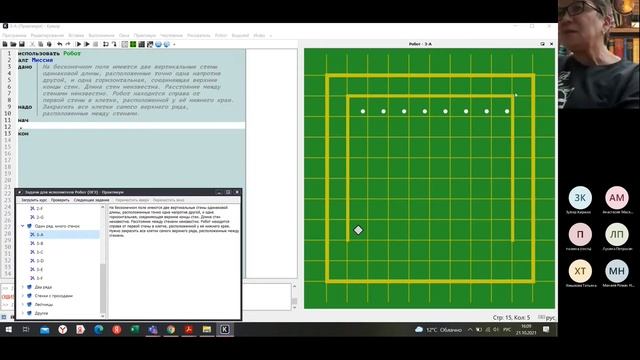Click the task tree vertical scrollbar thumb
Viewport: 640px width, 360px height.
tap(102, 288)
